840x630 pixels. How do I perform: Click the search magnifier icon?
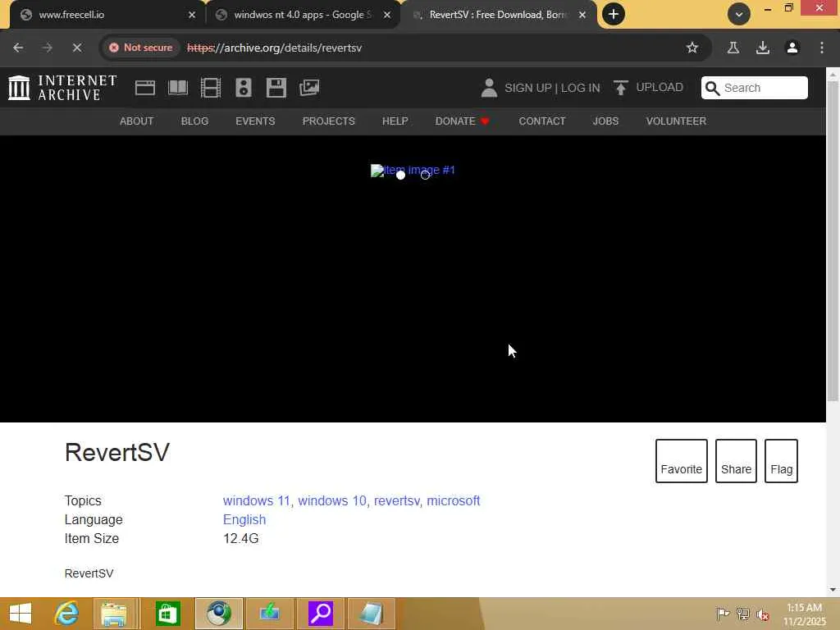[x=712, y=88]
